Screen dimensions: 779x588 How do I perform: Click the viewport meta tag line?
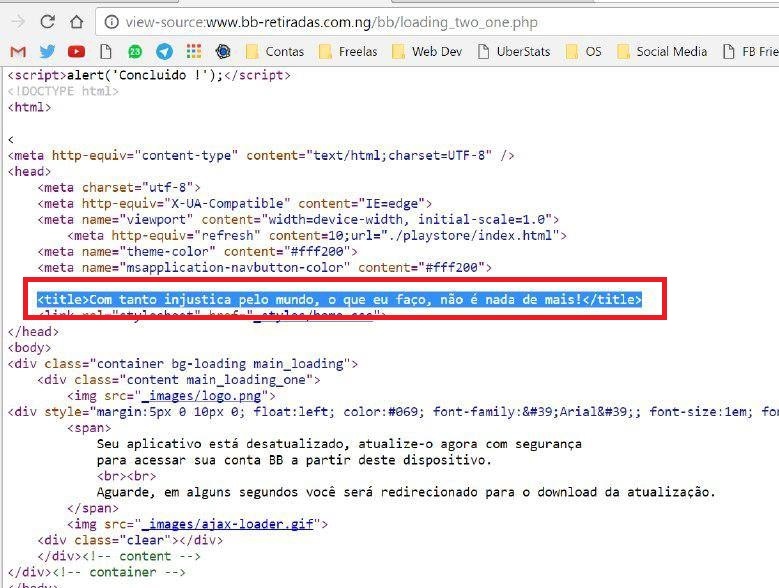(x=298, y=220)
